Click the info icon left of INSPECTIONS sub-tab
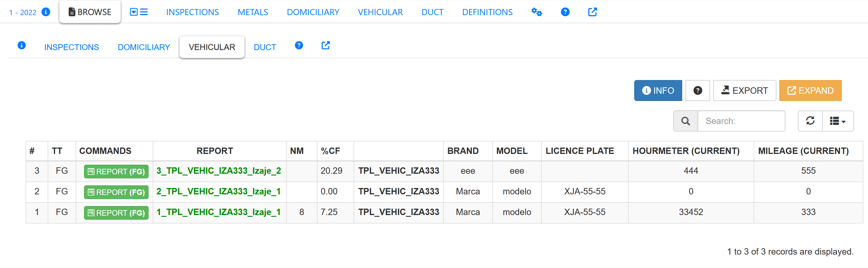This screenshot has height=268, width=868. click(22, 45)
